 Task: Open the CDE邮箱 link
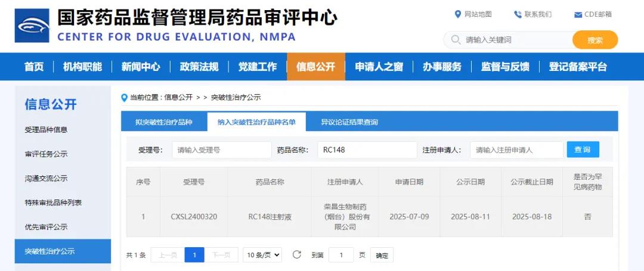pyautogui.click(x=599, y=14)
